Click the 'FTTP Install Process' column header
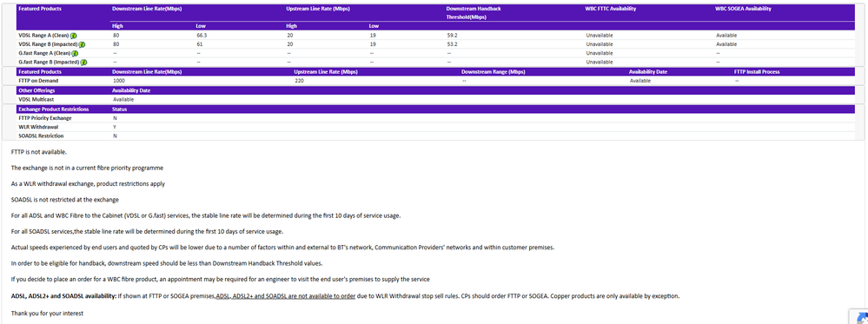Screen dimensions: 868x324 pyautogui.click(x=758, y=72)
